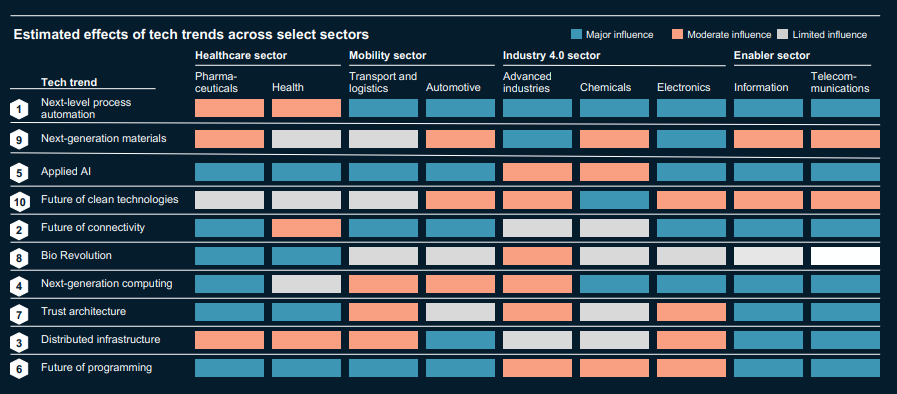
Task: Select the 'Pharmaceuticals' column header
Action: 216,82
